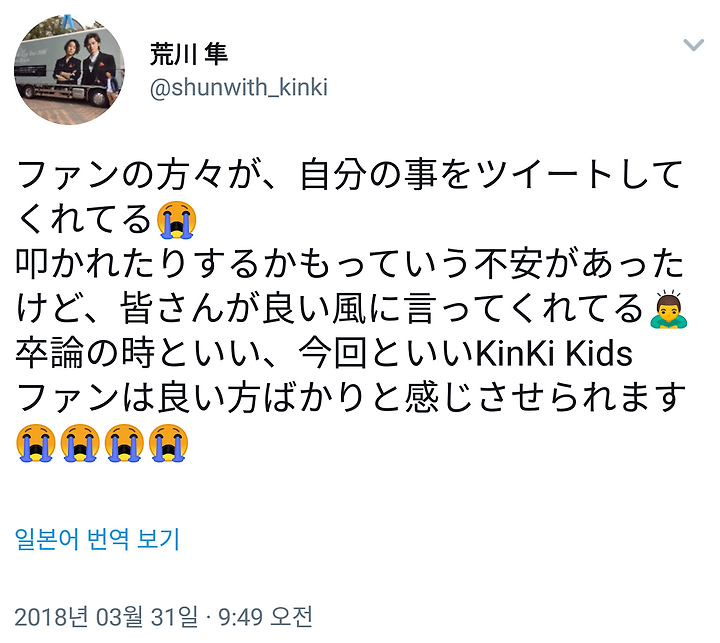Viewport: 720px width, 643px height.
Task: Click the crying emoji after くれてる
Action: [x=177, y=220]
